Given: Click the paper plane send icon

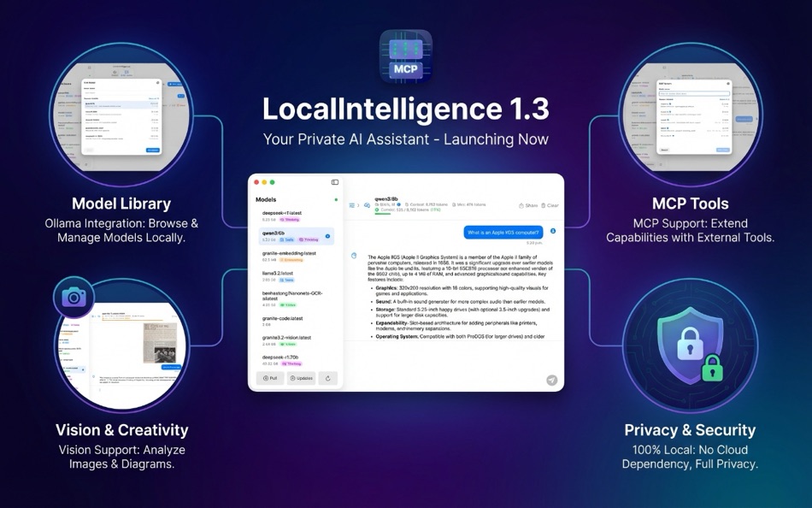Looking at the screenshot, I should coord(552,381).
